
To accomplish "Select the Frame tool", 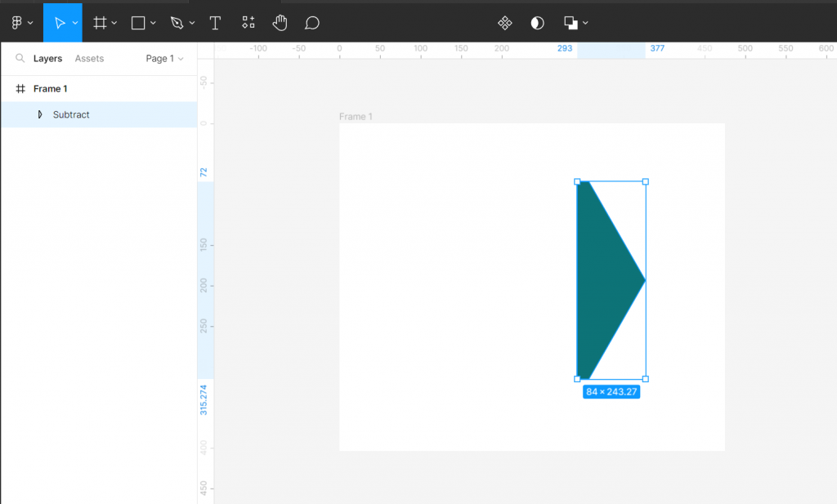I will point(100,22).
